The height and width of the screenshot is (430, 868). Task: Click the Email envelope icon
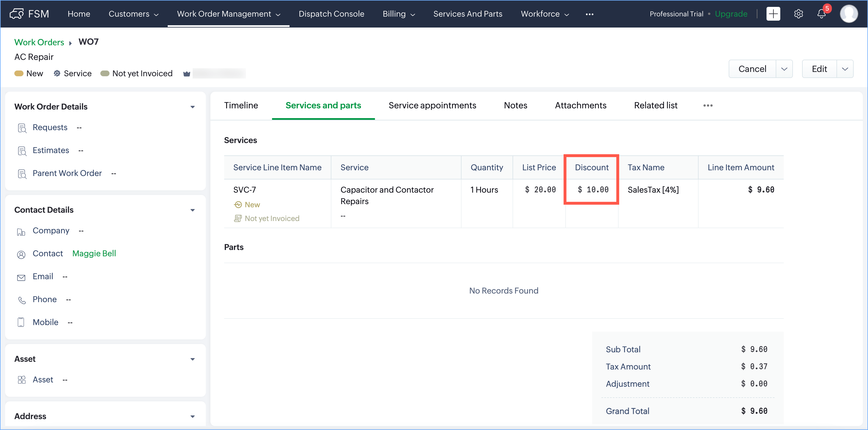(21, 277)
